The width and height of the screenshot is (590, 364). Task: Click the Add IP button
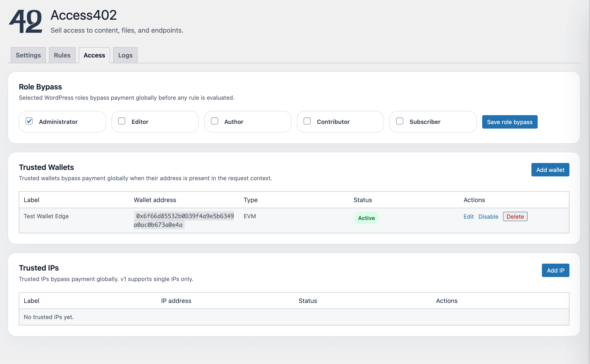[x=556, y=270]
